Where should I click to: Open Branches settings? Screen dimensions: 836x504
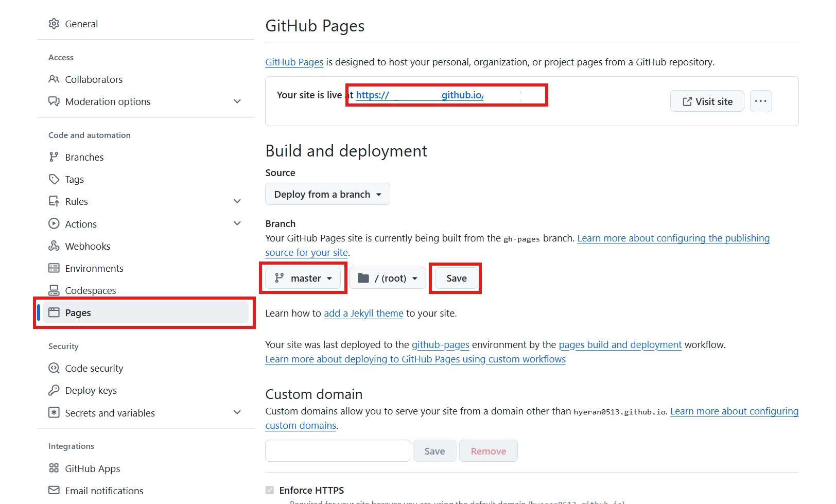146,157
